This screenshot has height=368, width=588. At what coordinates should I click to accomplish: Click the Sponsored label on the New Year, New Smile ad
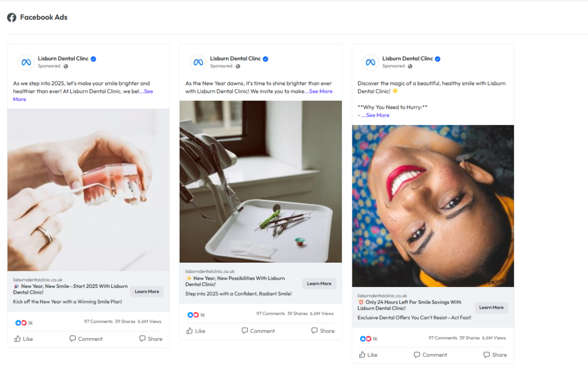point(49,66)
